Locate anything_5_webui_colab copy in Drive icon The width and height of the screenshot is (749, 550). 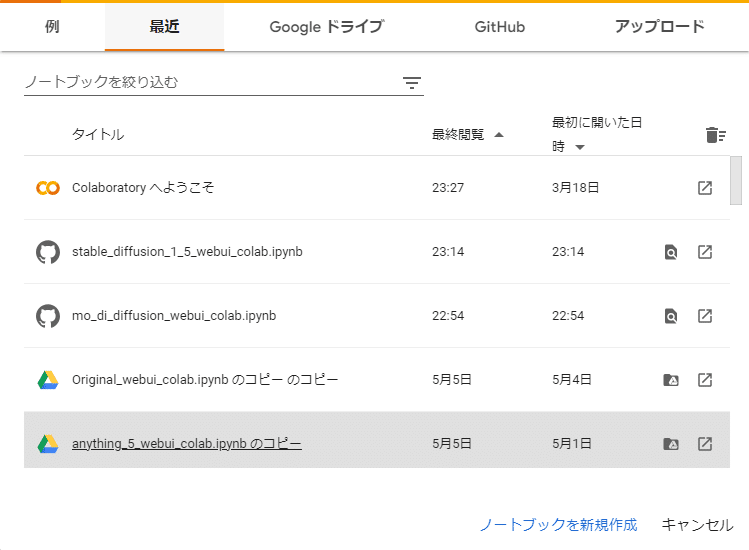pos(671,444)
